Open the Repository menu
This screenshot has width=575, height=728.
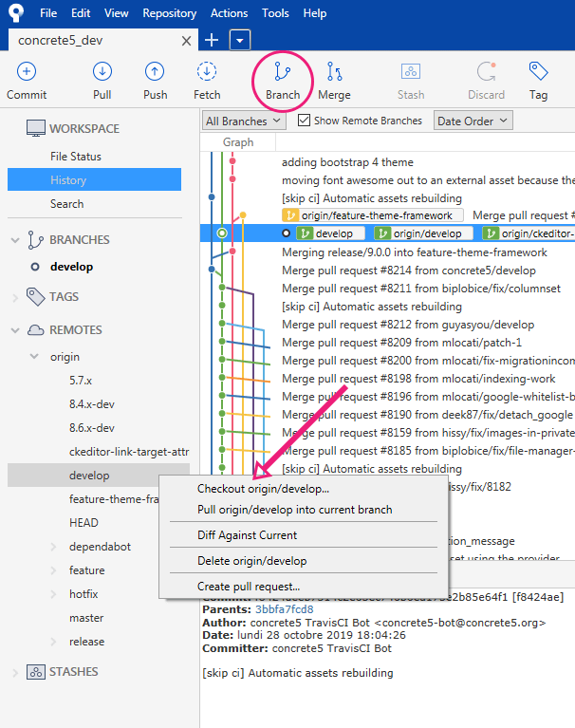[170, 13]
